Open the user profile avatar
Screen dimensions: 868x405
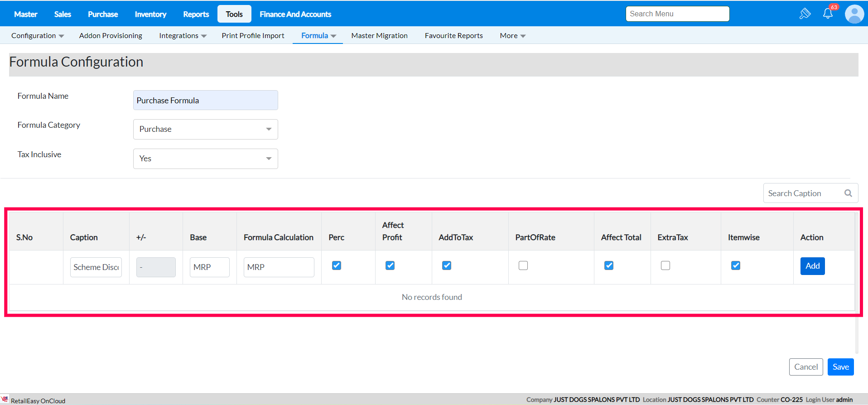854,14
